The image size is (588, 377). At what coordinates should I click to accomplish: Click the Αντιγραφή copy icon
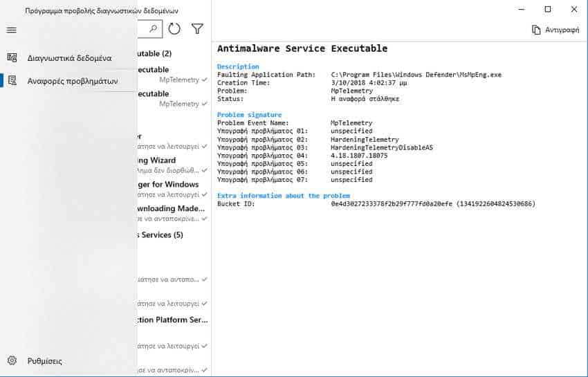(536, 30)
